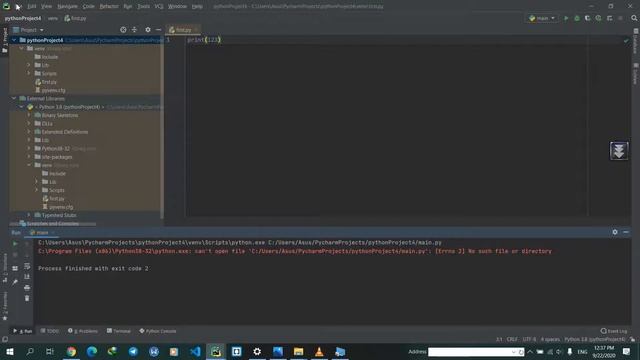640x360 pixels.
Task: Open Google Chrome from the taskbar
Action: tap(71, 351)
